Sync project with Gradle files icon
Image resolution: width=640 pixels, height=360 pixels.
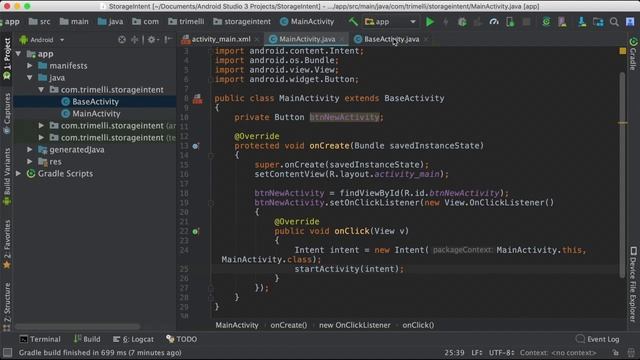click(546, 22)
